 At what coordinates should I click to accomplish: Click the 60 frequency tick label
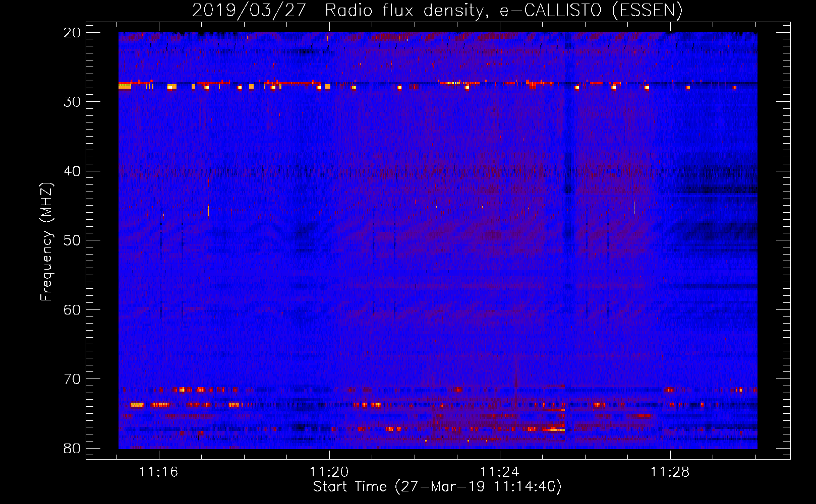click(x=73, y=309)
